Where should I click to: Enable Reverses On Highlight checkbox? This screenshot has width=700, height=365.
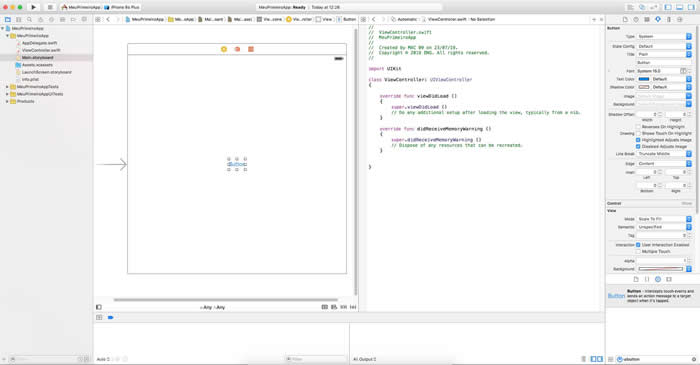(x=638, y=127)
